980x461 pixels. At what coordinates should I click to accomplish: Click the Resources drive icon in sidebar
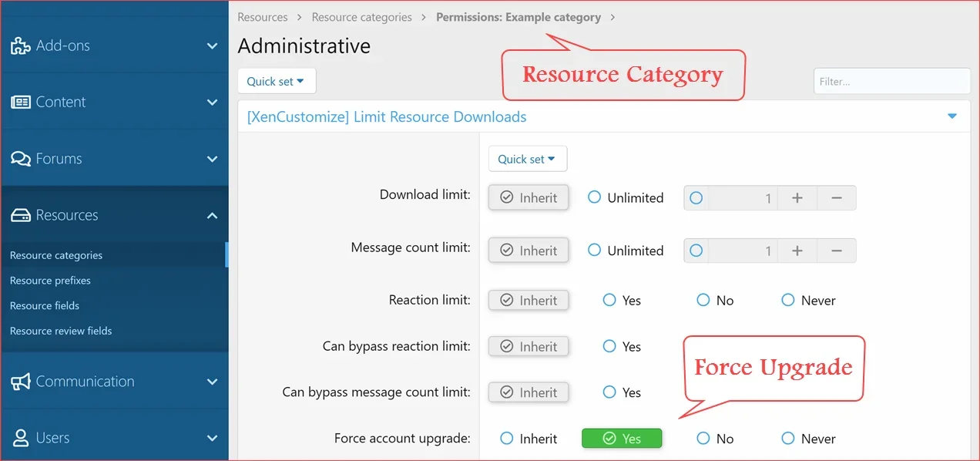tap(20, 216)
